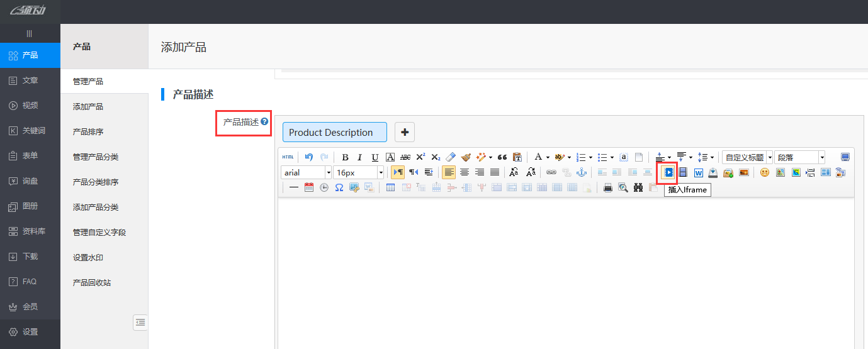
Task: Click the print icon in the editor
Action: click(607, 187)
